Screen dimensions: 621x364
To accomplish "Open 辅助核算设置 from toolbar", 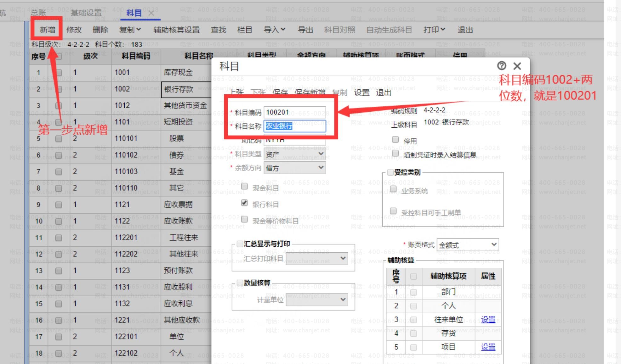I will pyautogui.click(x=176, y=30).
